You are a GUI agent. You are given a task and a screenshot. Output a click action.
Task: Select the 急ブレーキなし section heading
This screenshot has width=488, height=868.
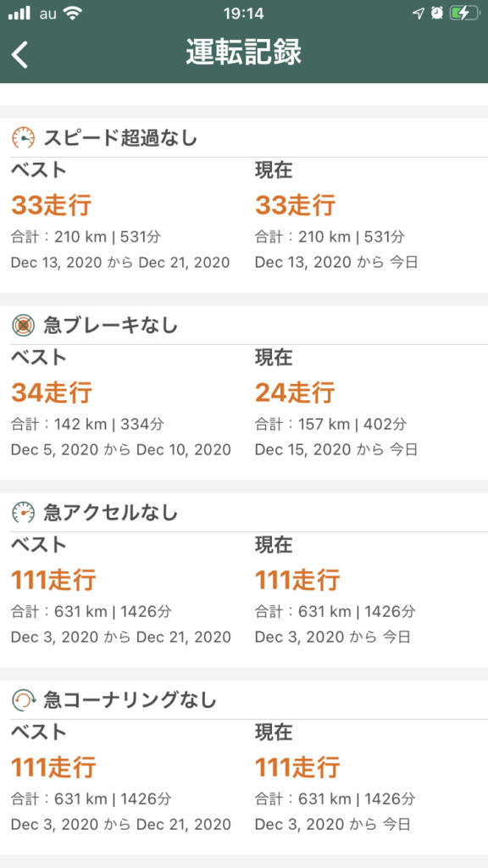[111, 325]
